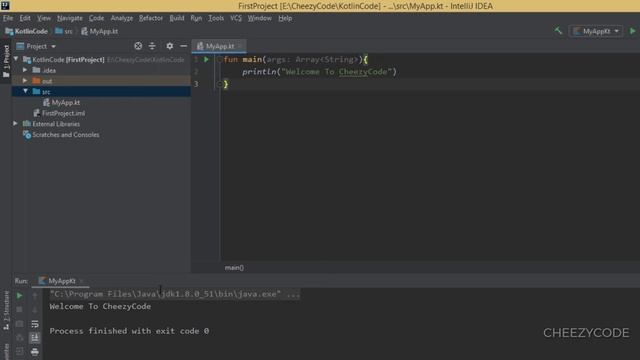Open the Help menu
This screenshot has width=640, height=360.
[x=285, y=18]
